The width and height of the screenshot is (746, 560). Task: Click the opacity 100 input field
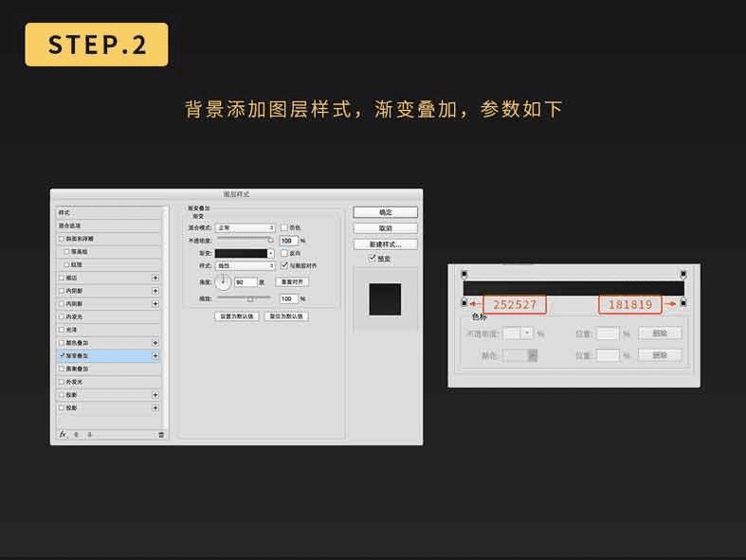pos(289,241)
